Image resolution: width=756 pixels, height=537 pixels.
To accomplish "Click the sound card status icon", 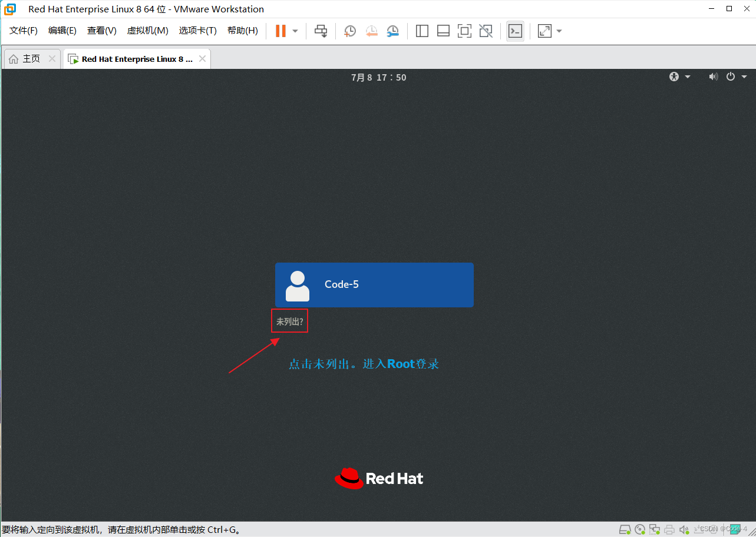I will tap(684, 529).
